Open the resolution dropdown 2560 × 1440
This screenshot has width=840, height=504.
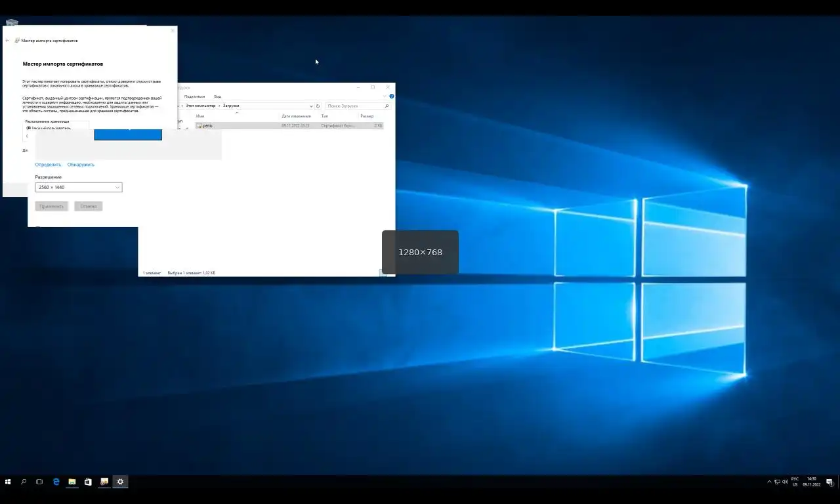(79, 188)
